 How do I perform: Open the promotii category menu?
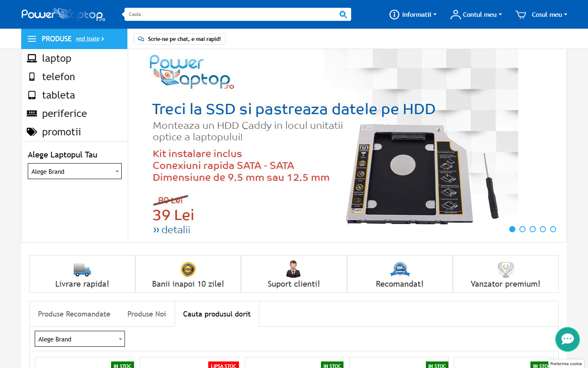[75, 132]
